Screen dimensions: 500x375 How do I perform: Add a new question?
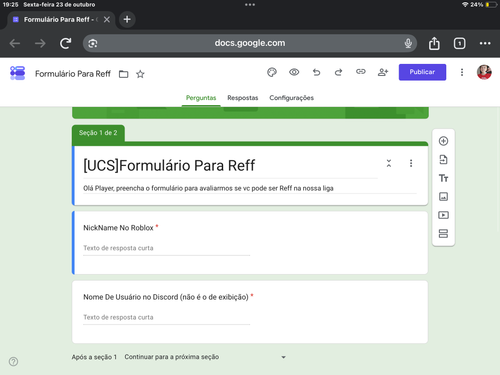pyautogui.click(x=443, y=141)
